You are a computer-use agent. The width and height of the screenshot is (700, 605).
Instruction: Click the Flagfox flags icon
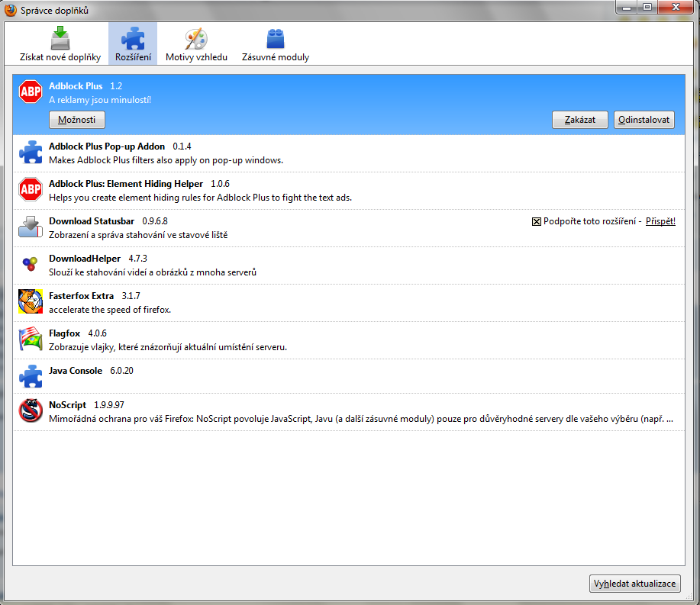coord(31,339)
